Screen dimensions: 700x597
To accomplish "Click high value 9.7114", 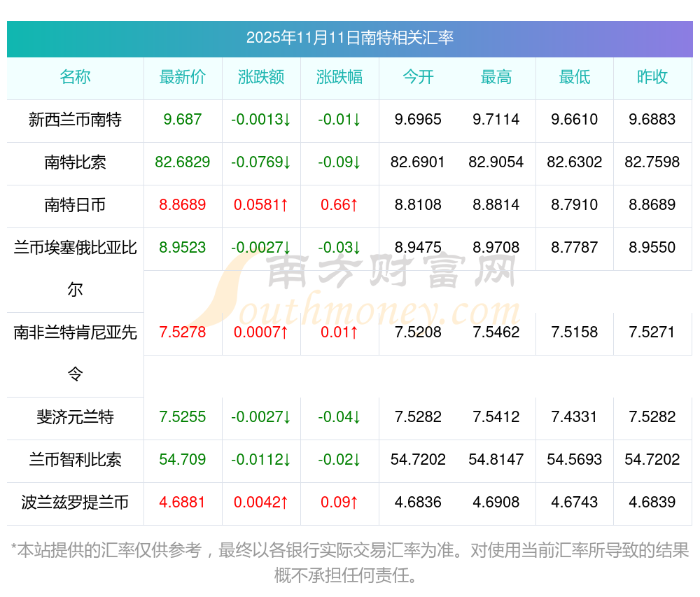I will pos(496,120).
